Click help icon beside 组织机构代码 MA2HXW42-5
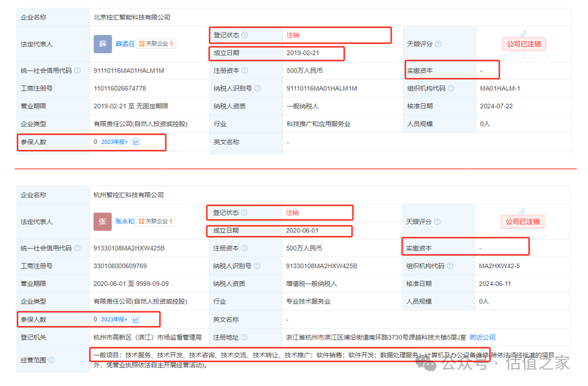The height and width of the screenshot is (386, 588). (450, 266)
